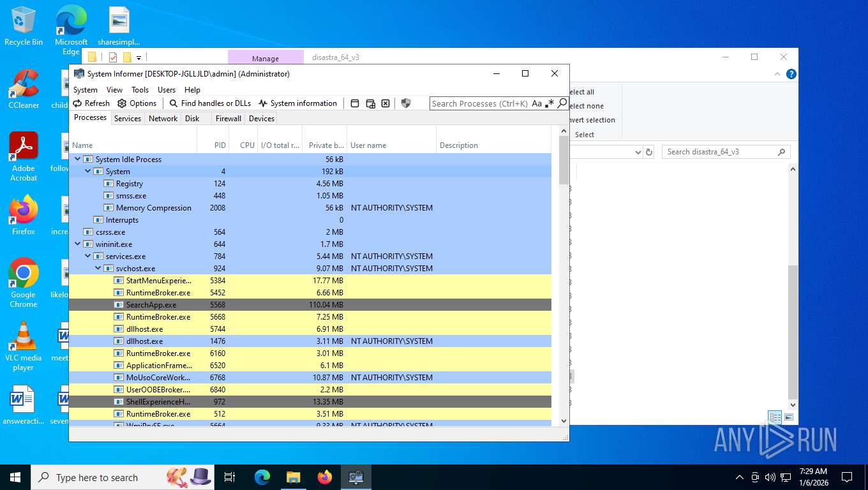Open Firefox from the taskbar
The height and width of the screenshot is (490, 868).
tap(325, 477)
